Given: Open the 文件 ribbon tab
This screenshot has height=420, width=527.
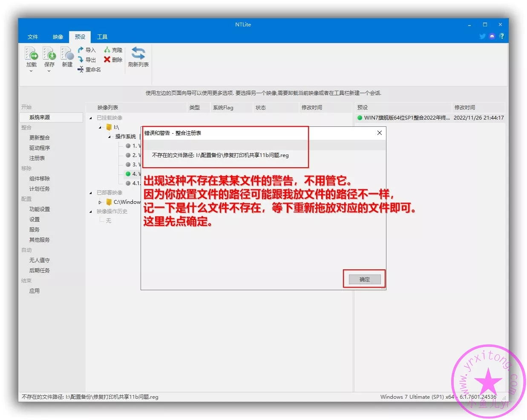Looking at the screenshot, I should 33,37.
